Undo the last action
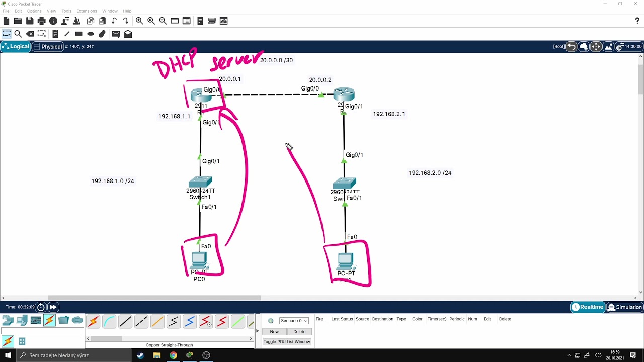This screenshot has height=362, width=644. coord(114,21)
